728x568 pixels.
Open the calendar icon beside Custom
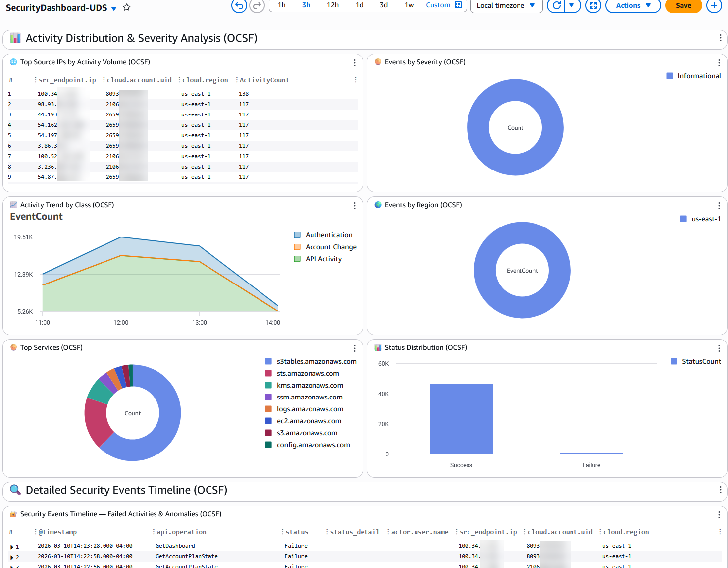(x=459, y=5)
